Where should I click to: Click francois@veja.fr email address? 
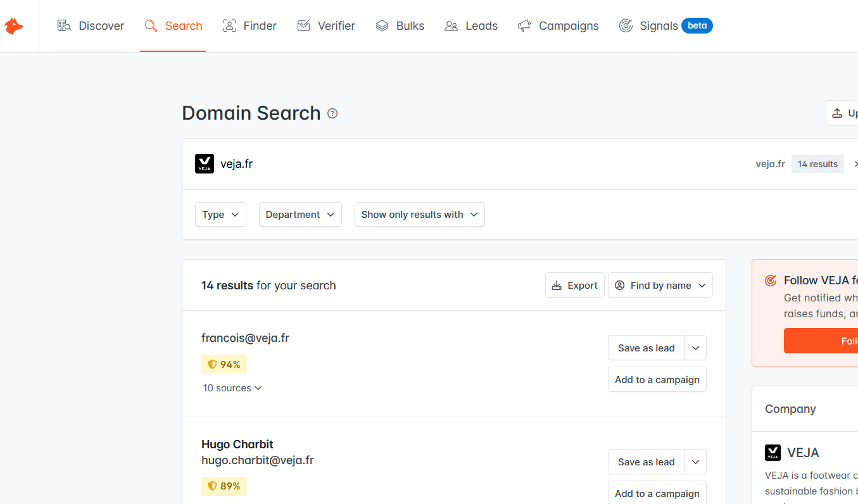tap(245, 338)
